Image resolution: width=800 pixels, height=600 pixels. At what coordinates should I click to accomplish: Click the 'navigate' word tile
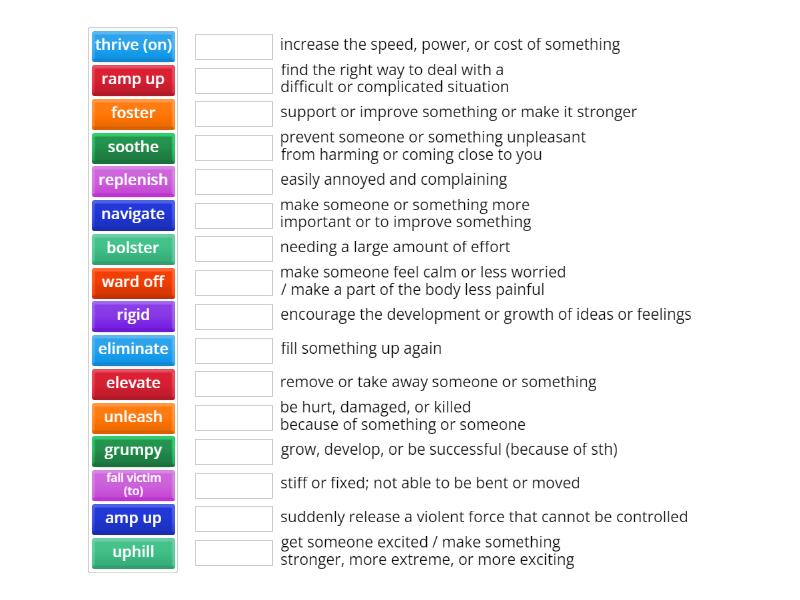coord(133,214)
